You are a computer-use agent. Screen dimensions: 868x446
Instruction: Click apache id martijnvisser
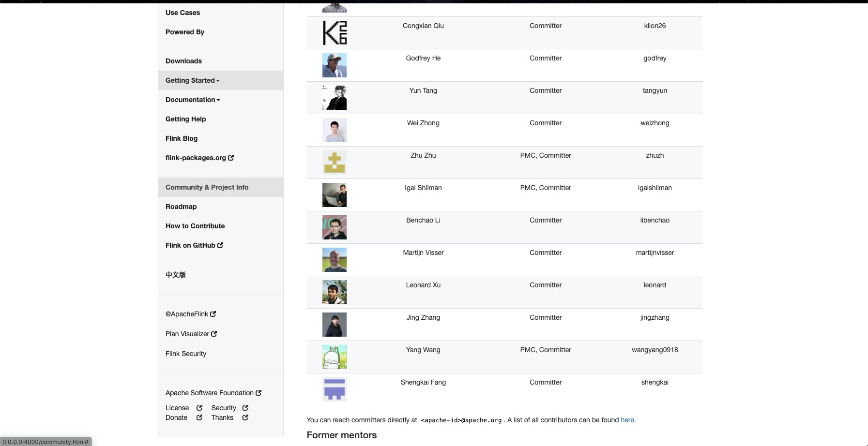(655, 253)
